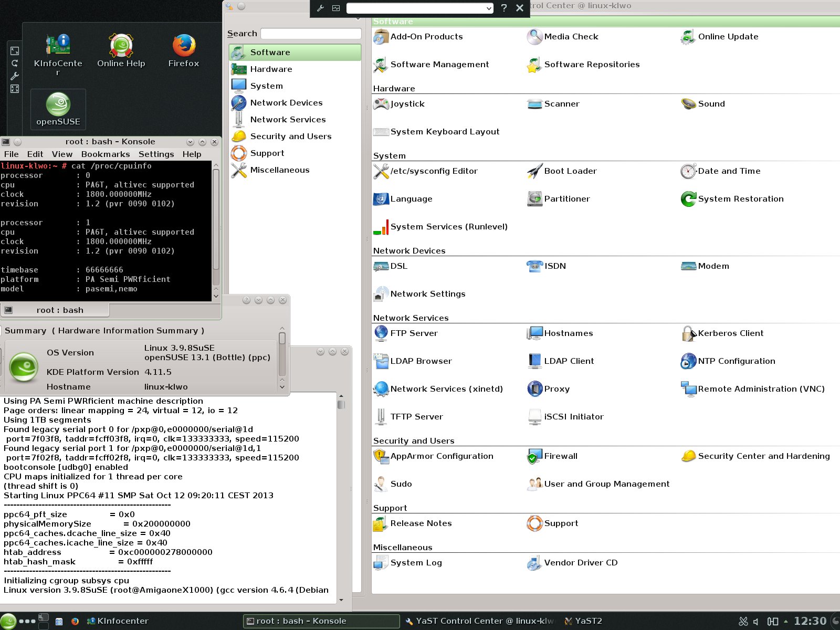Image resolution: width=840 pixels, height=630 pixels.
Task: Click the question mark help button in overlay
Action: [x=504, y=8]
